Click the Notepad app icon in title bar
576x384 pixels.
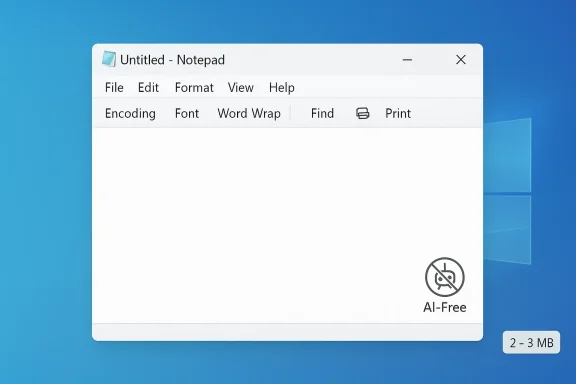point(109,59)
